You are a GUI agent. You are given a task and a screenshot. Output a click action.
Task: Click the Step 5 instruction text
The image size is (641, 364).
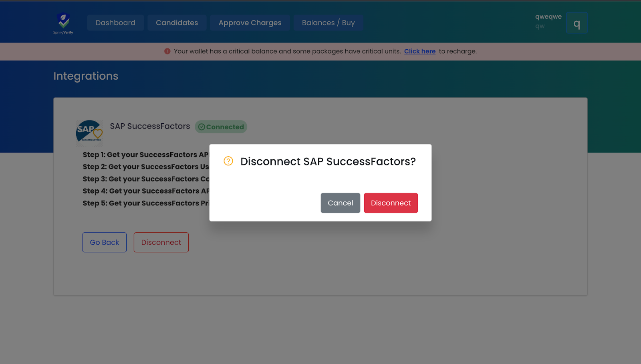point(146,203)
